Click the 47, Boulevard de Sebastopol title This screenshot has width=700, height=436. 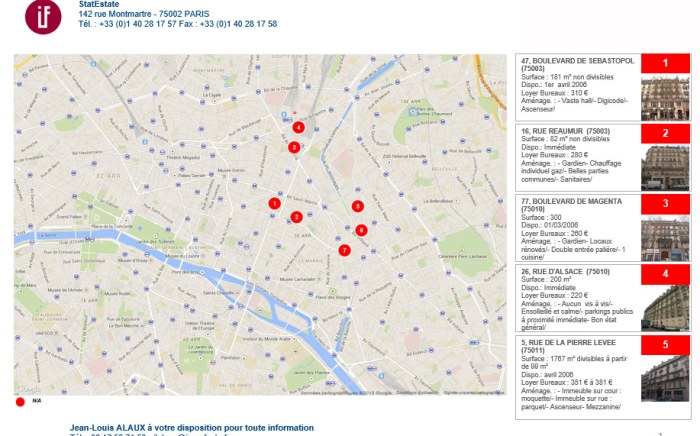(577, 61)
